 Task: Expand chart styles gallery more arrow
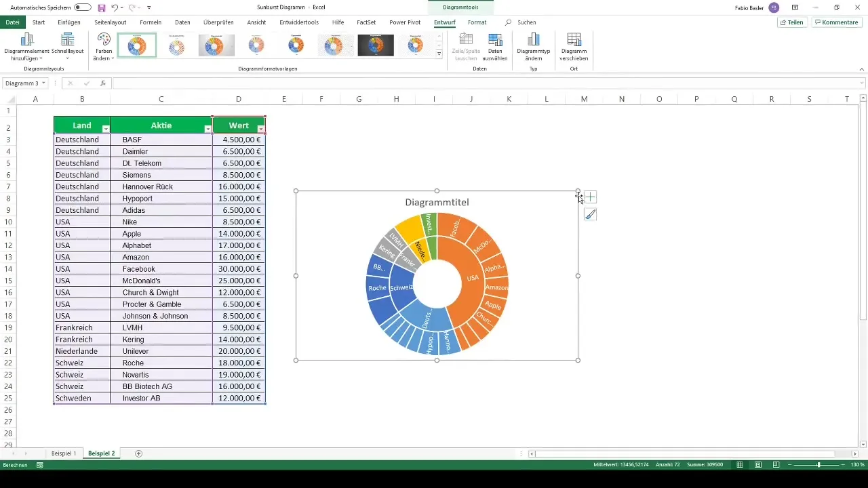439,54
